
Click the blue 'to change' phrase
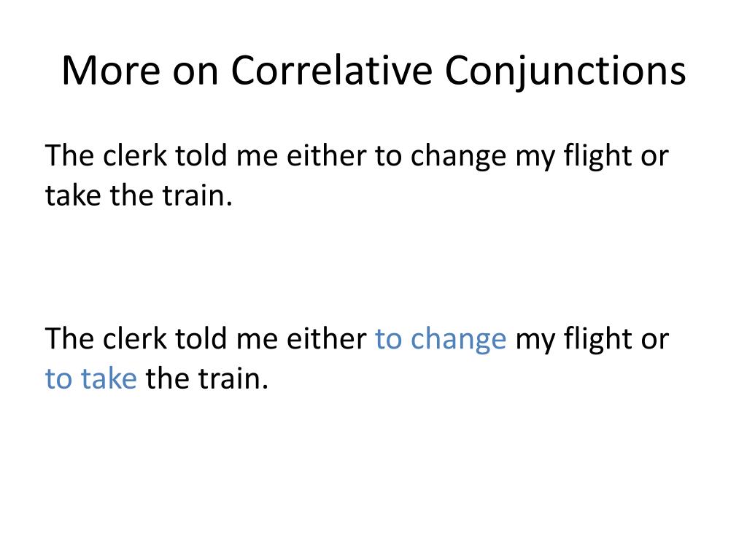(441, 340)
